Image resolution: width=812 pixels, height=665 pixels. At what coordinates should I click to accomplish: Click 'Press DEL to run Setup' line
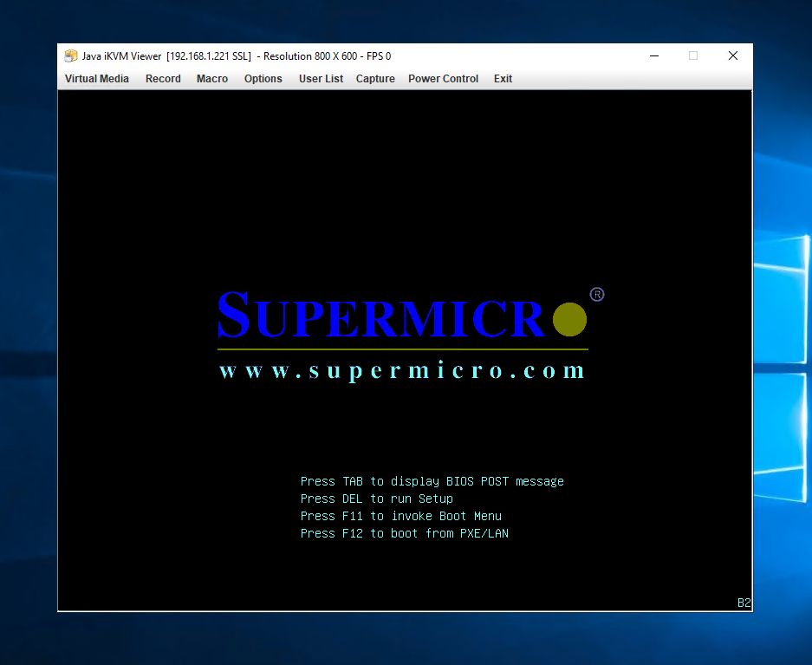click(x=376, y=499)
